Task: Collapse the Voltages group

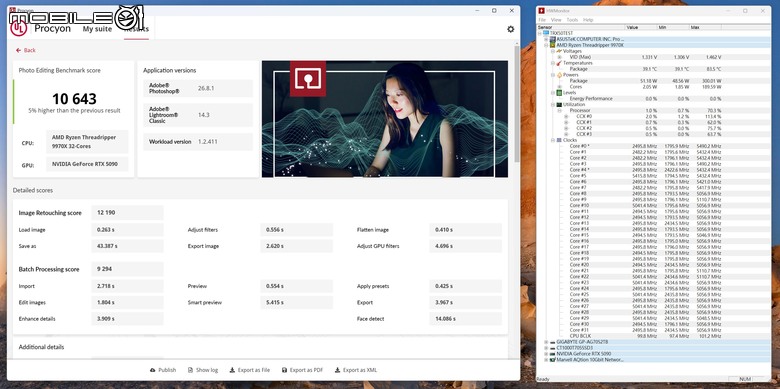Action: pyautogui.click(x=552, y=51)
